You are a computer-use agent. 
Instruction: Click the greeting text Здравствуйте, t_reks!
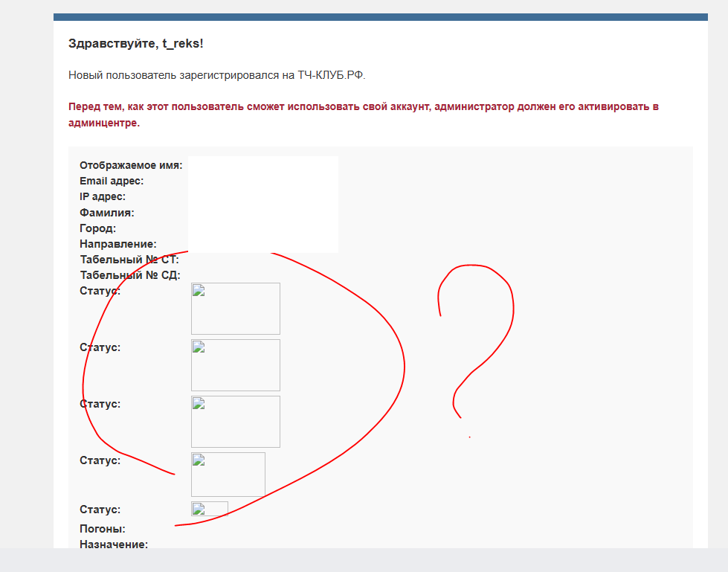(135, 44)
